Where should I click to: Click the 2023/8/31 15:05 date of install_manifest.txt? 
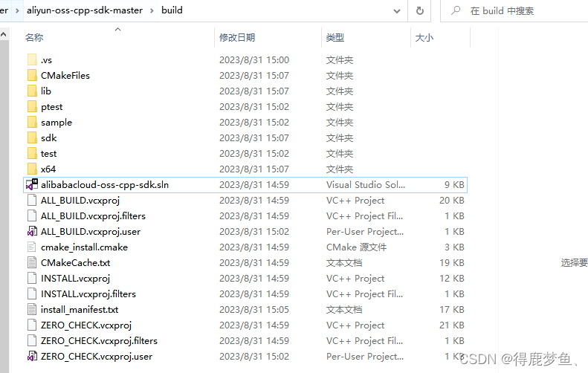pos(254,310)
